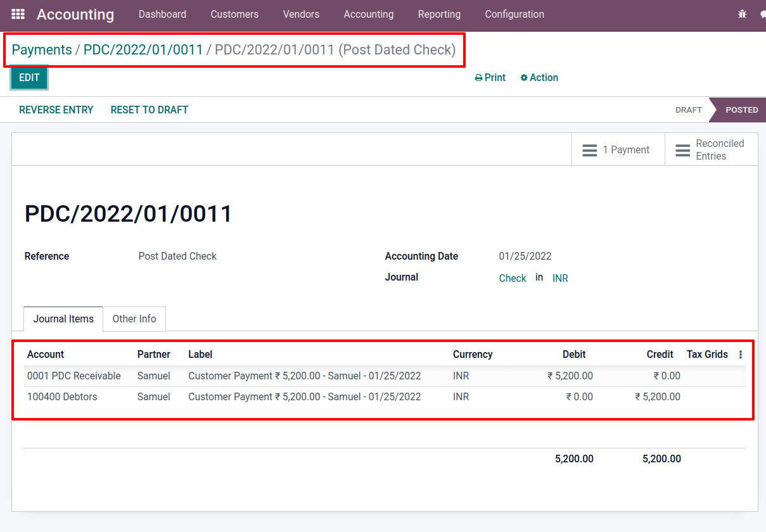Viewport: 766px width, 532px height.
Task: Click the accounting date 01/25/2022
Action: point(525,256)
